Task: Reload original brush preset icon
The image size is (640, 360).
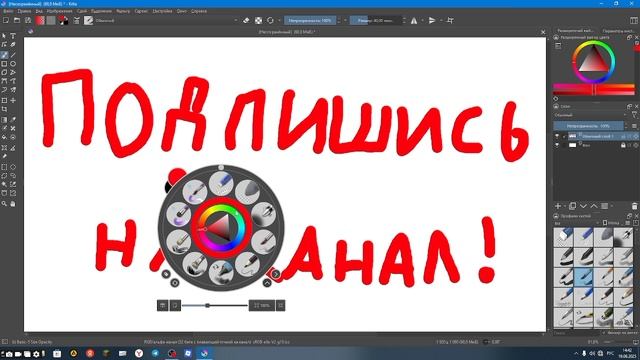Action: coord(270,20)
